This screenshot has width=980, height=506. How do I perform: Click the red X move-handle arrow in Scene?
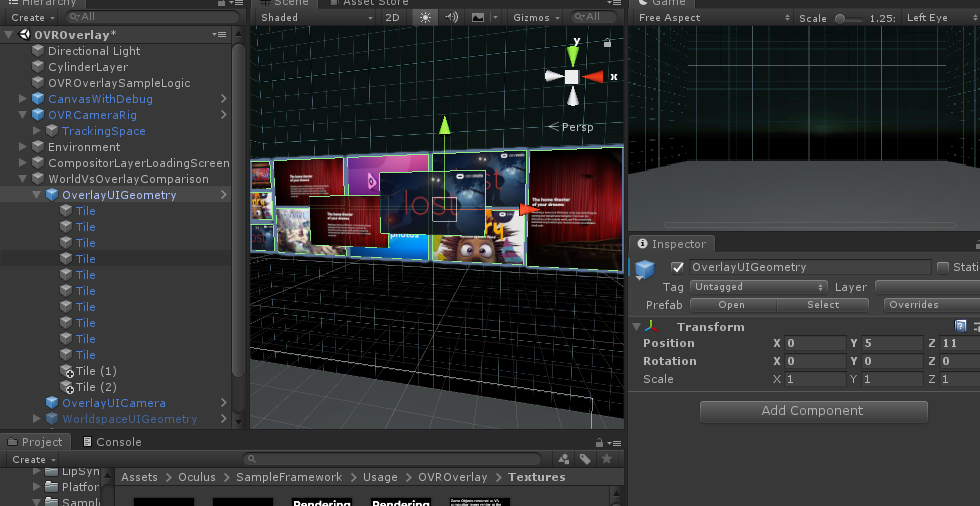tap(529, 209)
